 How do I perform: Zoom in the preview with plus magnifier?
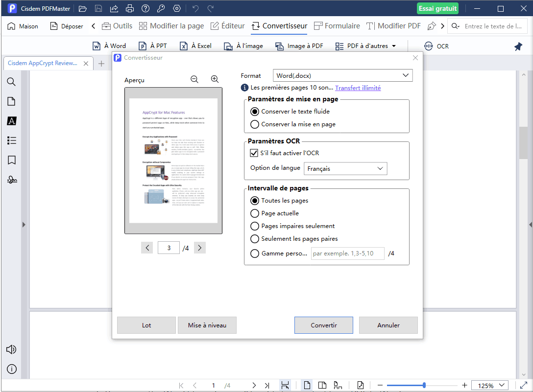click(215, 79)
